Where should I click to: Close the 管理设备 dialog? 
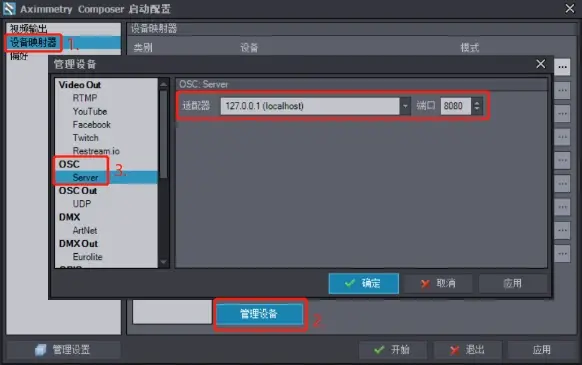(540, 64)
